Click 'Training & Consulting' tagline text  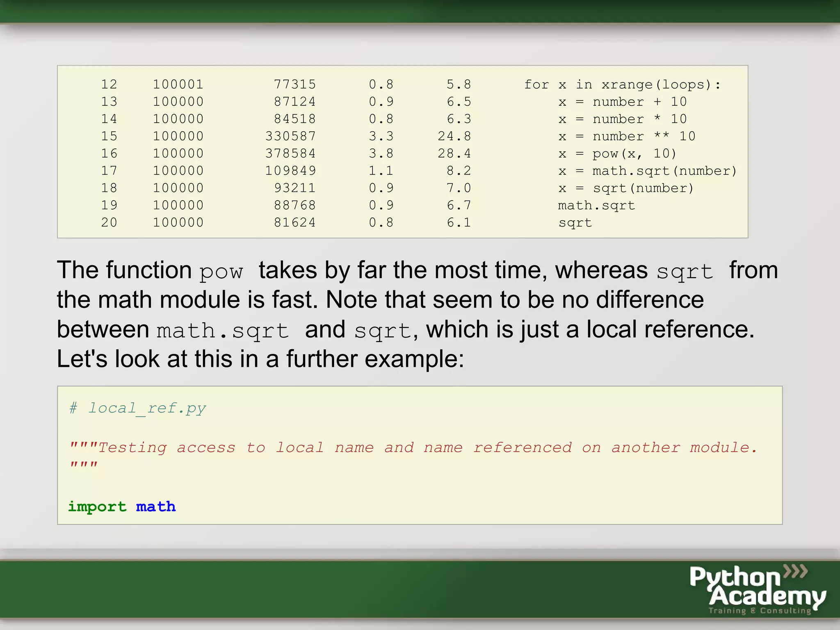(760, 611)
